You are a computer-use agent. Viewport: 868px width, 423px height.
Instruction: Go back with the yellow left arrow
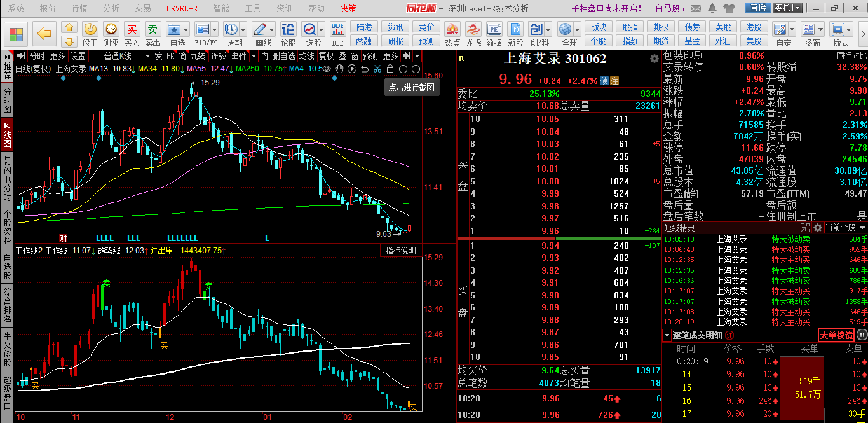44,34
